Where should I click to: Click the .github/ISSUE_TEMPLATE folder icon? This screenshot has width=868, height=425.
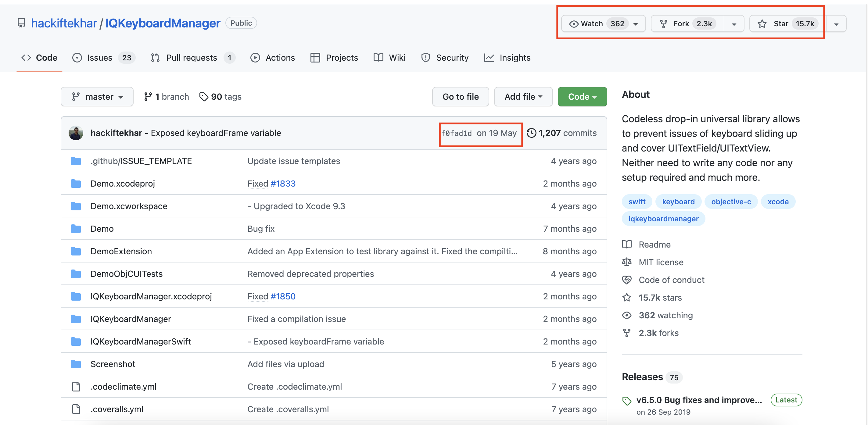[76, 161]
